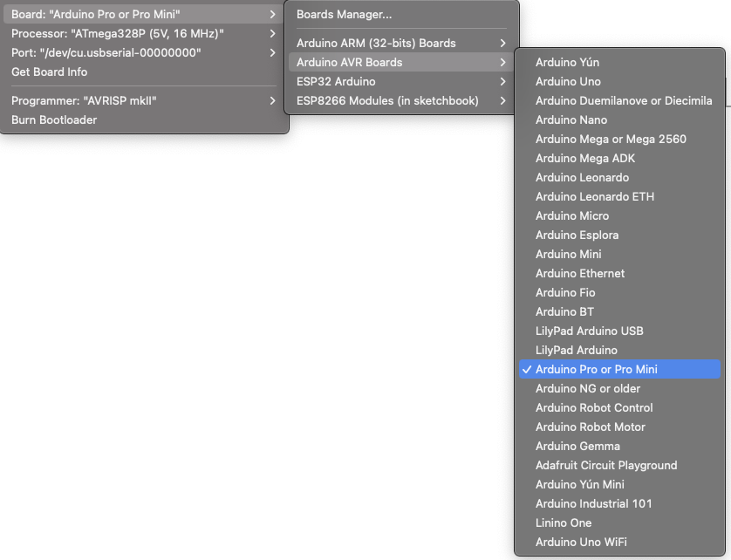Pick Arduino BT board
731x560 pixels.
pos(619,311)
